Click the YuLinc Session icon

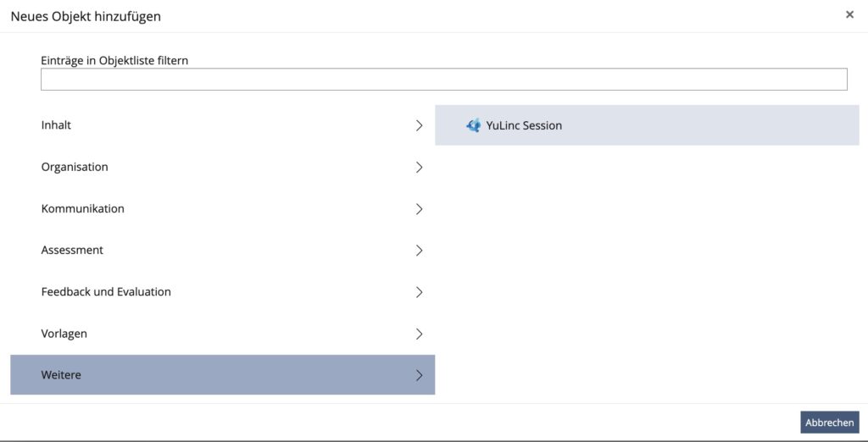pos(473,125)
